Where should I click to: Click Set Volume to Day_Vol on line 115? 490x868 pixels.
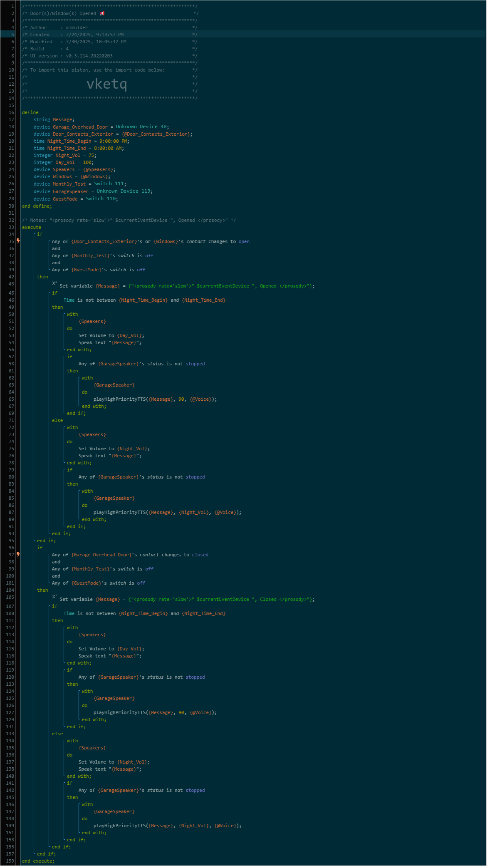(x=111, y=649)
